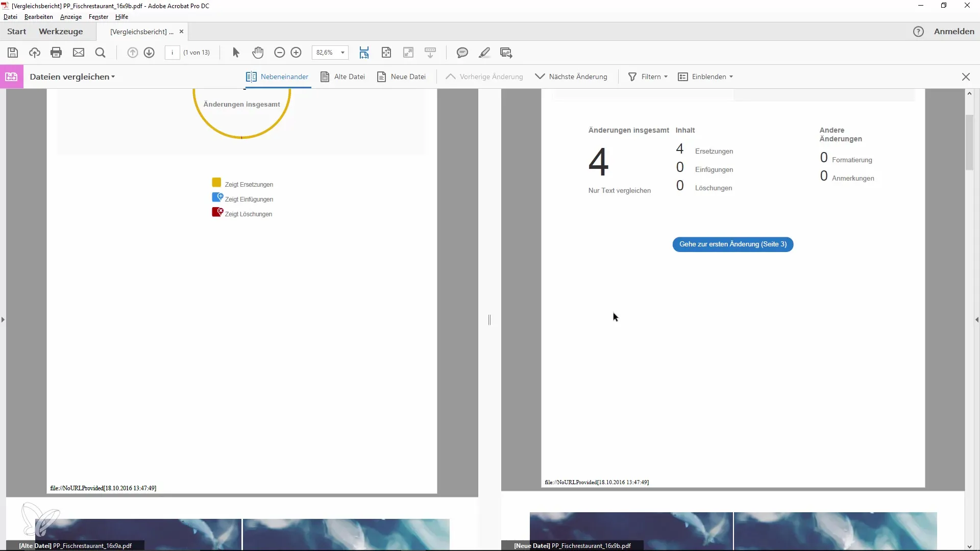Viewport: 980px width, 551px height.
Task: Close the compare files toolbar
Action: [x=966, y=77]
